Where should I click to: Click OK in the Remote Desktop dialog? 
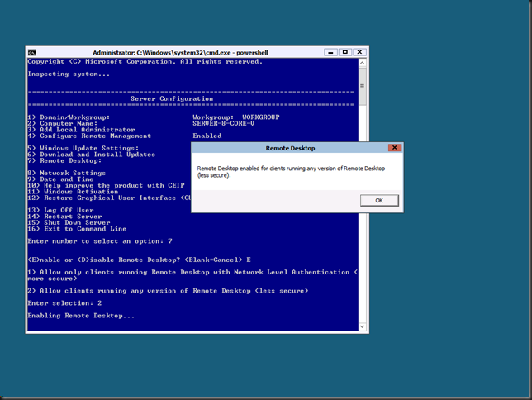coord(379,200)
